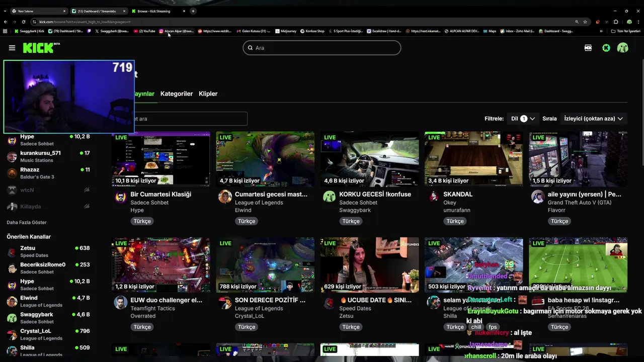The width and height of the screenshot is (644, 362).
Task: Bookmark page with the star icon
Action: [585, 22]
